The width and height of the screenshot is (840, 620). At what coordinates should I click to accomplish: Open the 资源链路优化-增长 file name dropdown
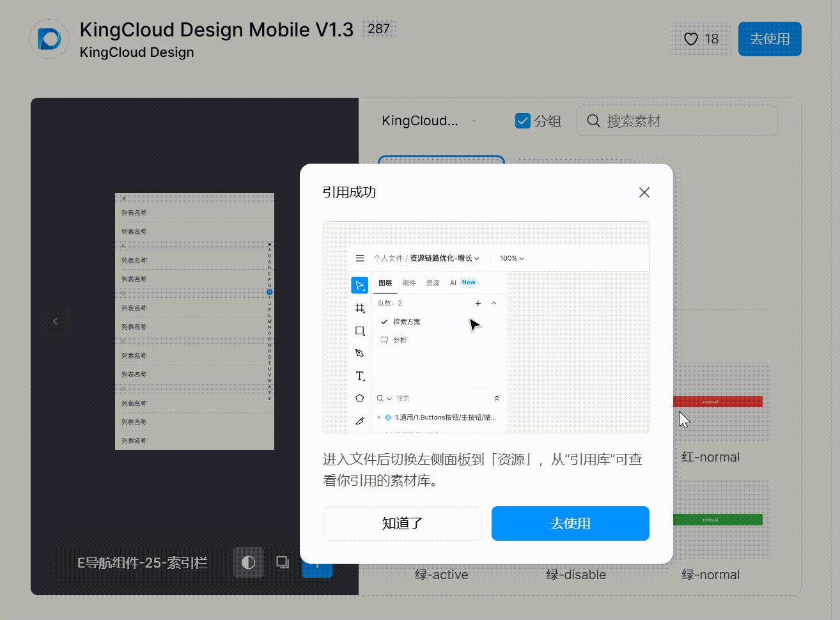pos(445,258)
